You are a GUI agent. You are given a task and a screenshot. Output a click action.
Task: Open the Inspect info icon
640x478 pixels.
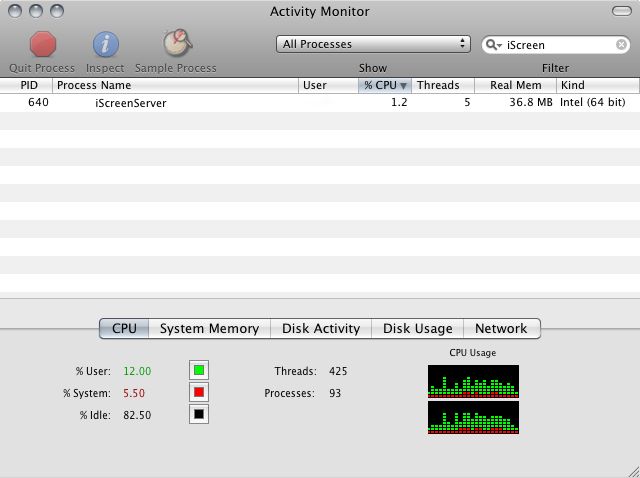coord(106,44)
